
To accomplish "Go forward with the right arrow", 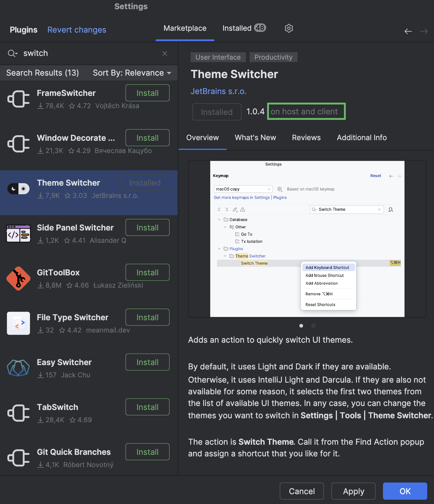I will 424,31.
